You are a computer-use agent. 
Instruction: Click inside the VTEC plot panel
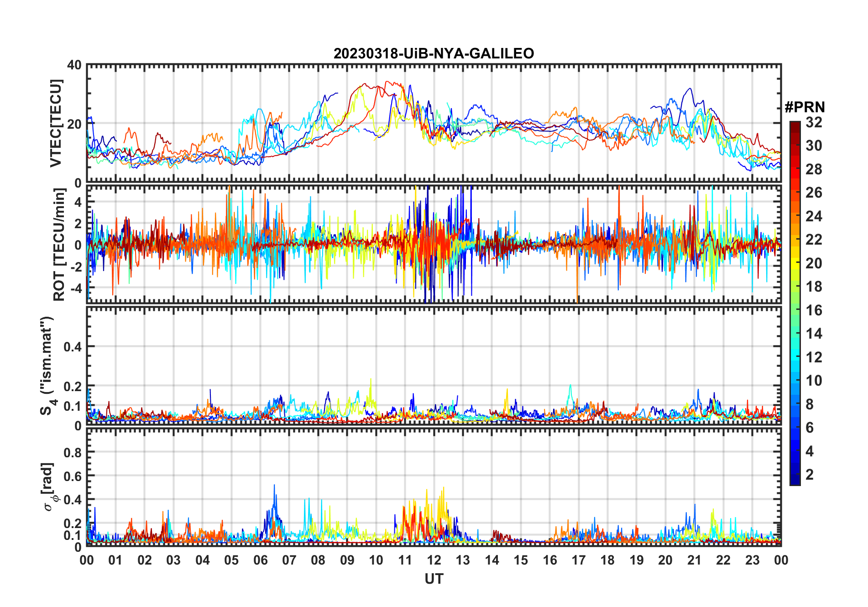tap(434, 123)
